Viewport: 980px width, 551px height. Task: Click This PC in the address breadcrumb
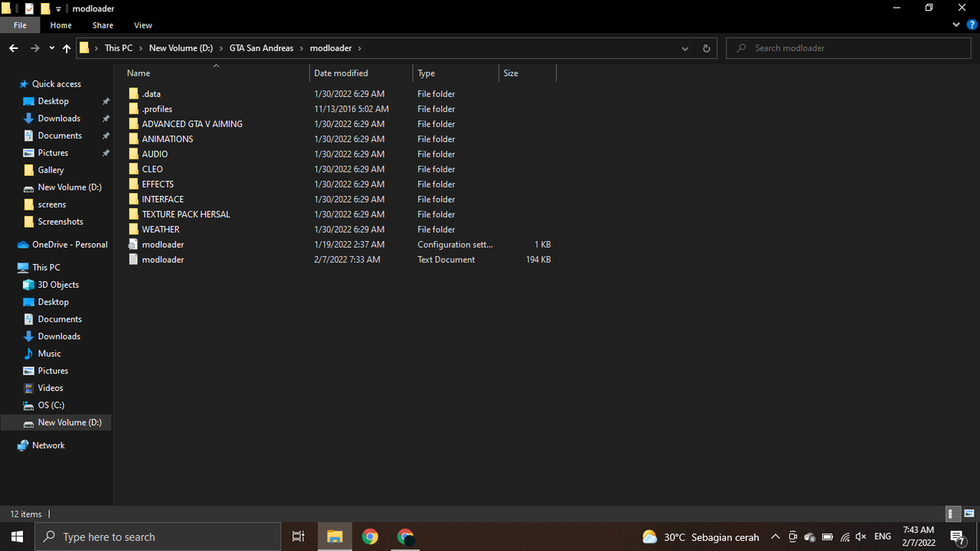coord(119,47)
